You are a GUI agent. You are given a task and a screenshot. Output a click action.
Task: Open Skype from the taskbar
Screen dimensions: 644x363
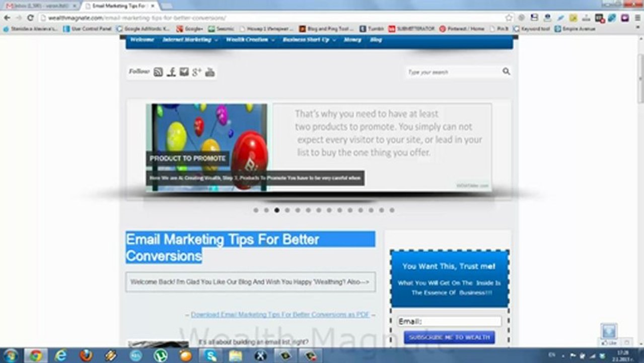[x=210, y=355]
